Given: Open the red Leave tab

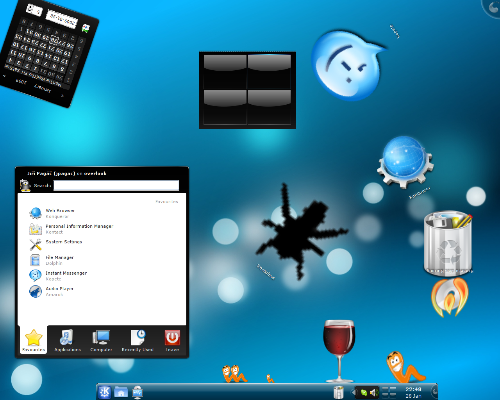Looking at the screenshot, I should [x=172, y=340].
